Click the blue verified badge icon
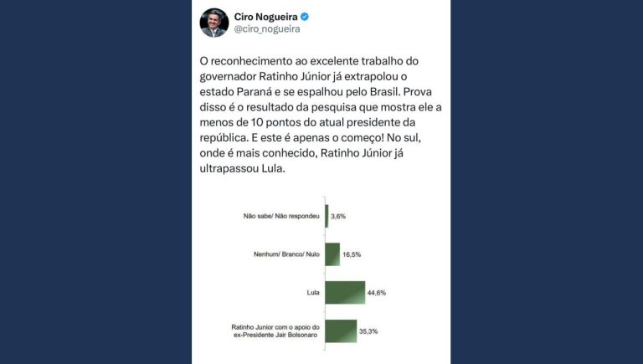Screen dimensions: 643x364 [x=305, y=17]
